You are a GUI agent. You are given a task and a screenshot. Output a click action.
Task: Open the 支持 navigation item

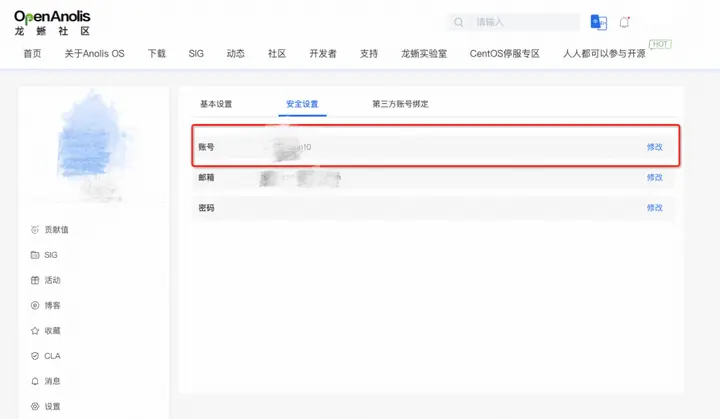pyautogui.click(x=369, y=54)
